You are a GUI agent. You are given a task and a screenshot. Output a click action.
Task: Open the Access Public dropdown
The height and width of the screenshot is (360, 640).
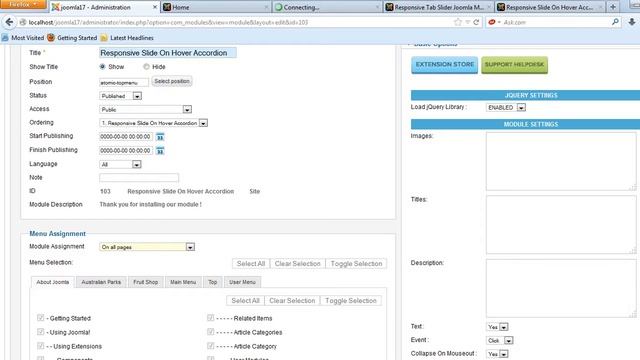pyautogui.click(x=145, y=109)
